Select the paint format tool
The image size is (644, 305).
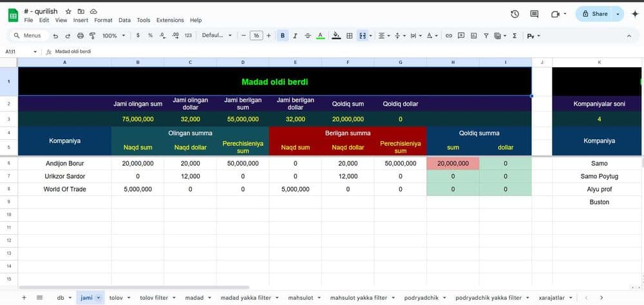[92, 35]
